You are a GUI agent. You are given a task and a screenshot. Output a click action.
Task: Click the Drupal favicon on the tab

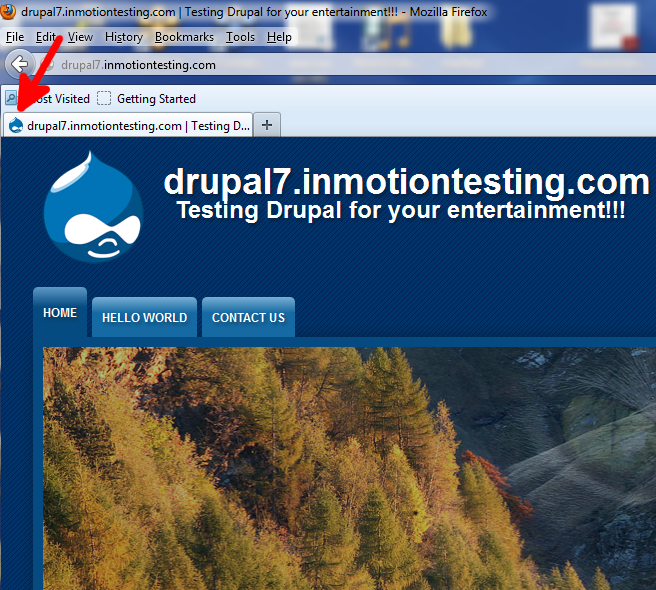point(16,126)
